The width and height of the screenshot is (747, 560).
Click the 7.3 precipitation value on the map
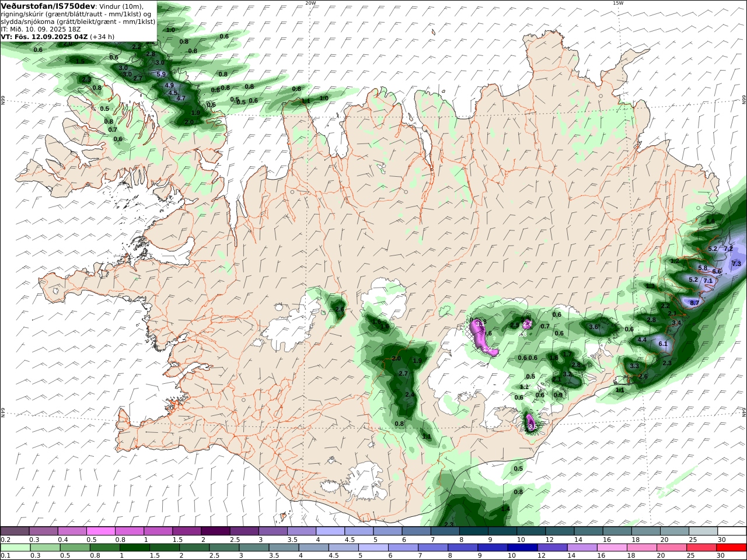click(736, 264)
